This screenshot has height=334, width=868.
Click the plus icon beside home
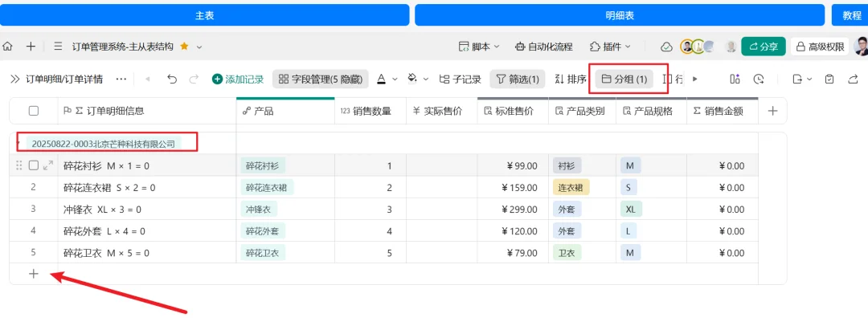point(31,47)
